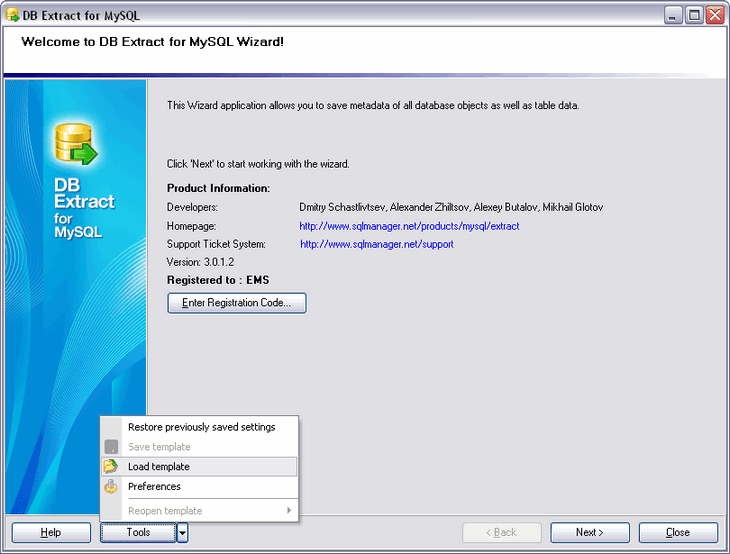Click the Help button
The height and width of the screenshot is (554, 730).
tap(51, 533)
